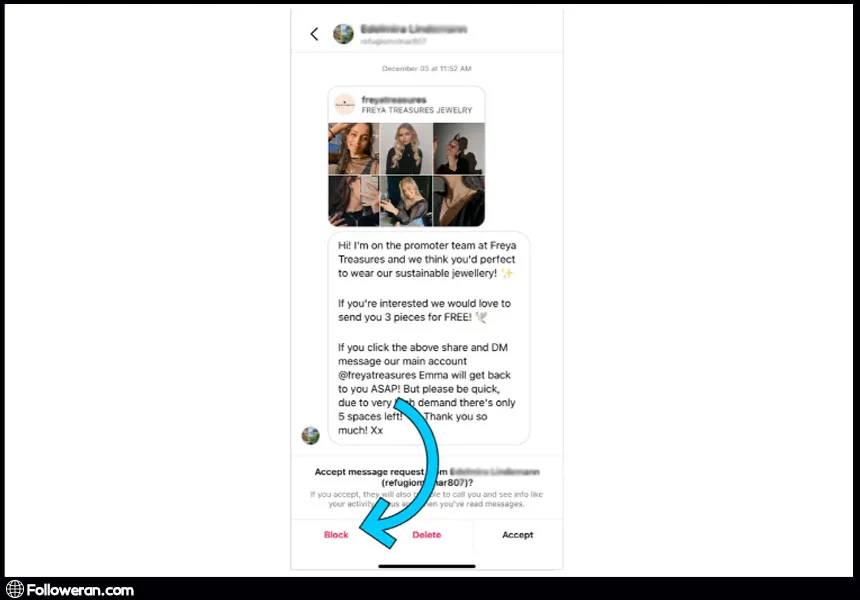Tap the Freya Treasures account logo
The image size is (860, 600).
[345, 104]
